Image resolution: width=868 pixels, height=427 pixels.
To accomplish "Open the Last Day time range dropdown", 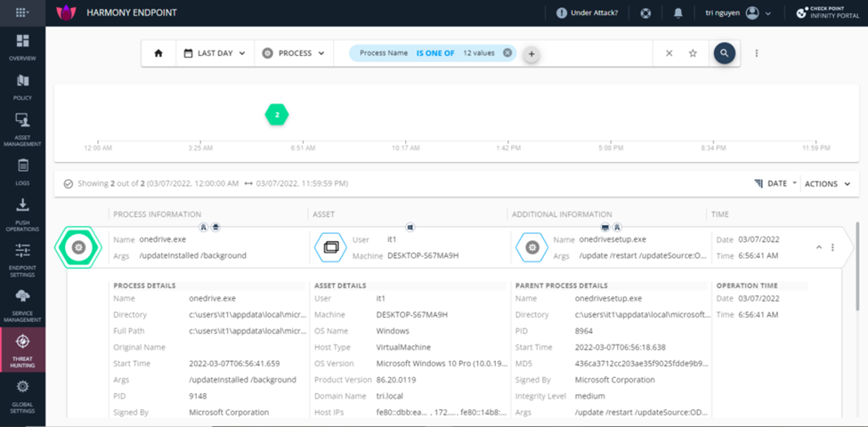I will click(x=215, y=53).
